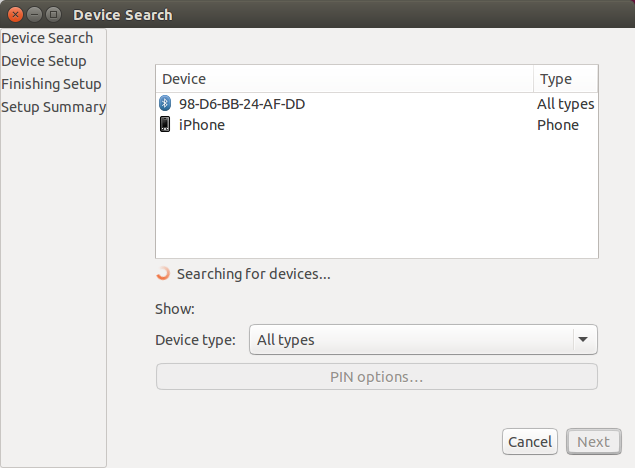Go to Device Setup step in sidebar
Screen dimensions: 635x468
click(x=44, y=61)
